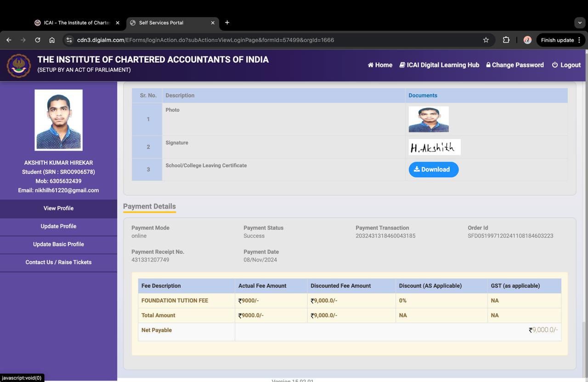Open Update Profile in sidebar
The height and width of the screenshot is (382, 588).
click(58, 226)
